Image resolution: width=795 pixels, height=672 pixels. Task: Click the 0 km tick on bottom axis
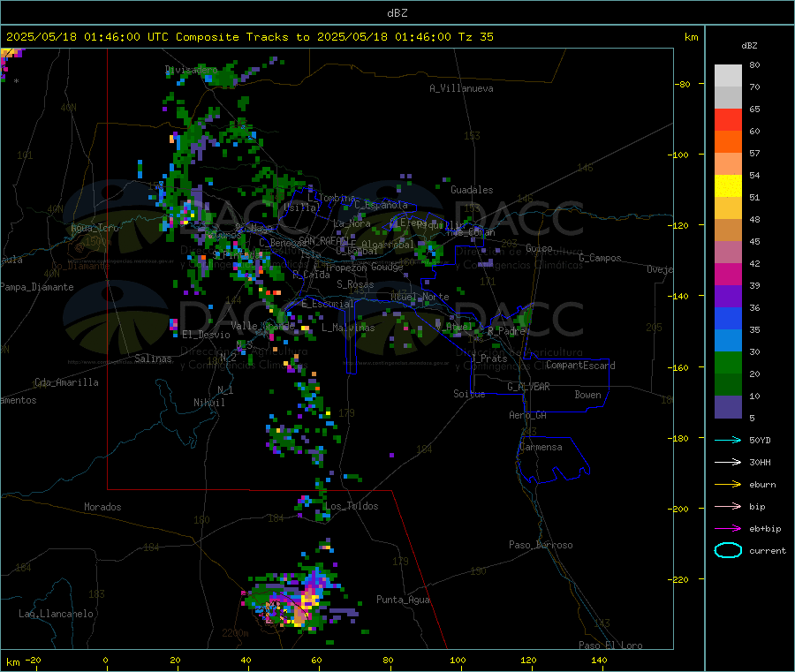pos(105,660)
